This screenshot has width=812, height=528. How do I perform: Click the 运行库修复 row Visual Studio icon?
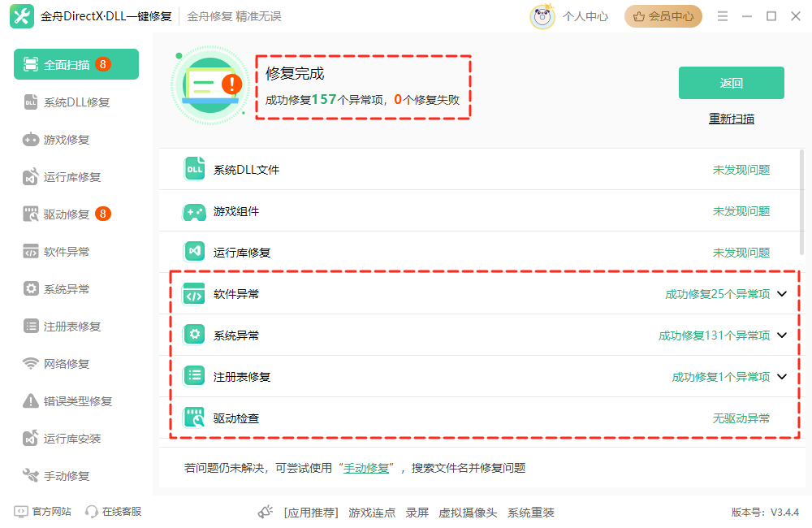(x=195, y=252)
